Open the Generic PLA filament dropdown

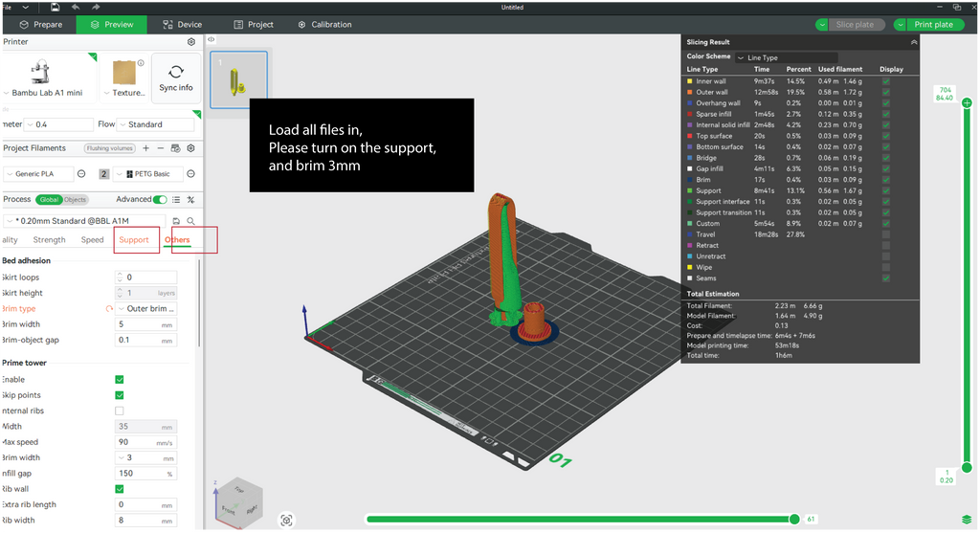click(x=38, y=174)
